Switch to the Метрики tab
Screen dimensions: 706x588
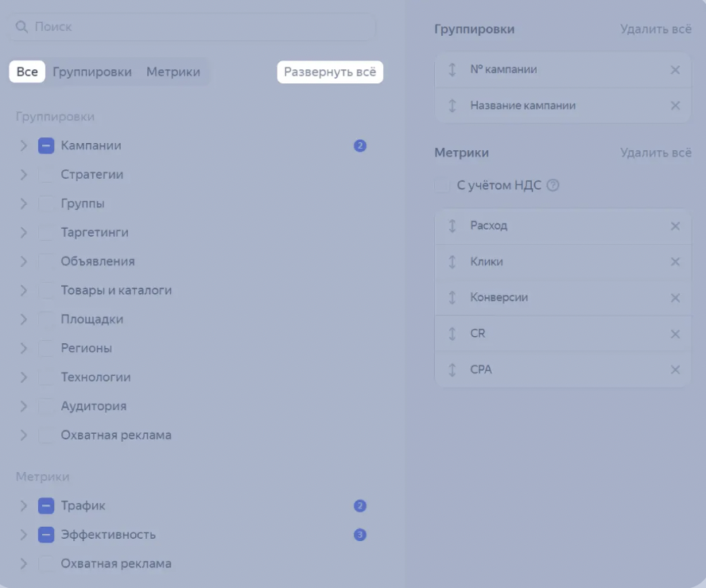pos(173,72)
